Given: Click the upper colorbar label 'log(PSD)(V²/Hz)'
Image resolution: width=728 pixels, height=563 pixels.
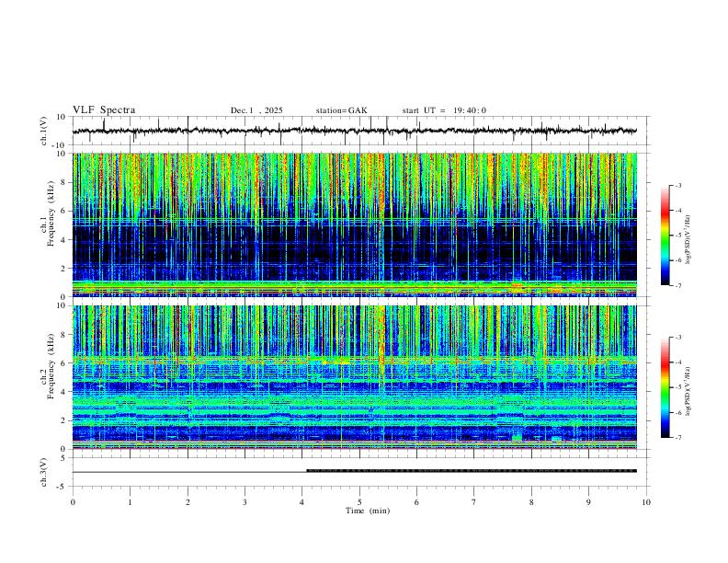Looking at the screenshot, I should (x=688, y=240).
